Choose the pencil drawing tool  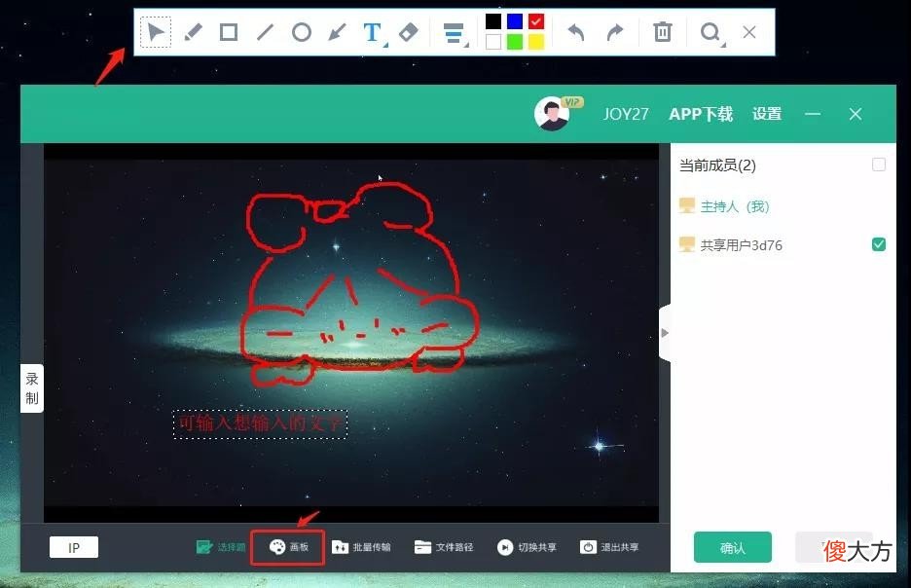point(193,32)
